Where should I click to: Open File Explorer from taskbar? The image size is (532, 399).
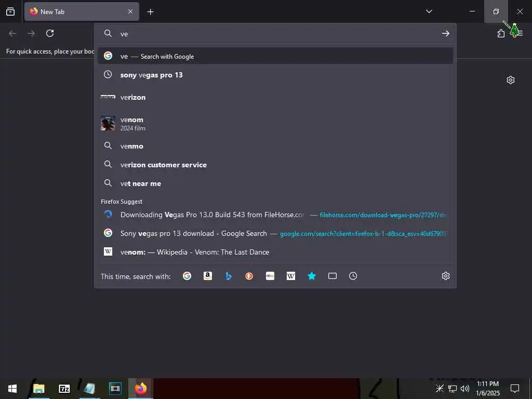click(38, 389)
